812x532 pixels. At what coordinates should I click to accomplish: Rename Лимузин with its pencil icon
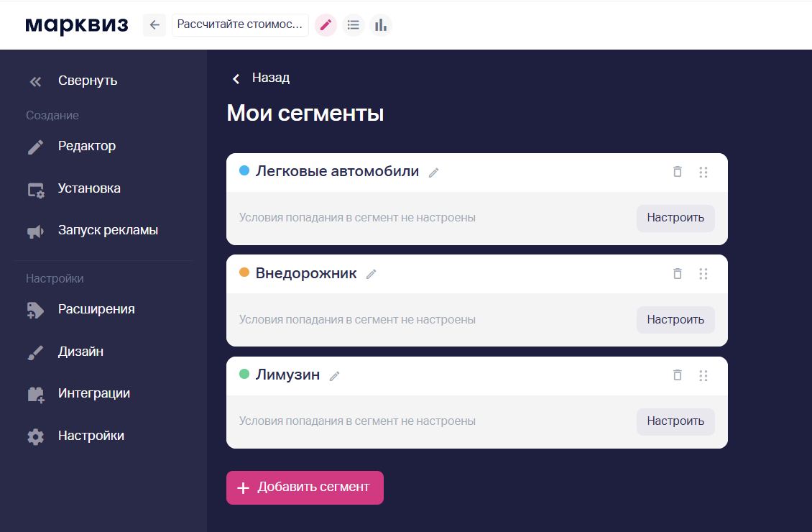(334, 377)
